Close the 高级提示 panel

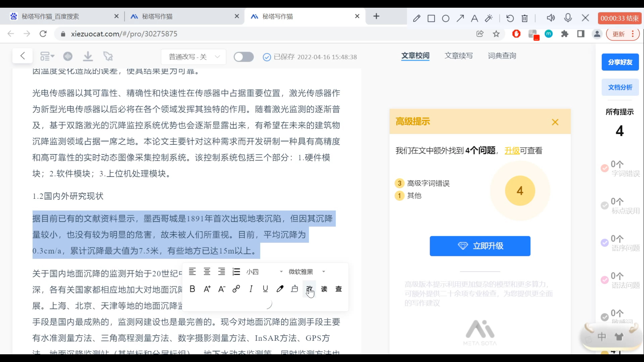click(555, 122)
